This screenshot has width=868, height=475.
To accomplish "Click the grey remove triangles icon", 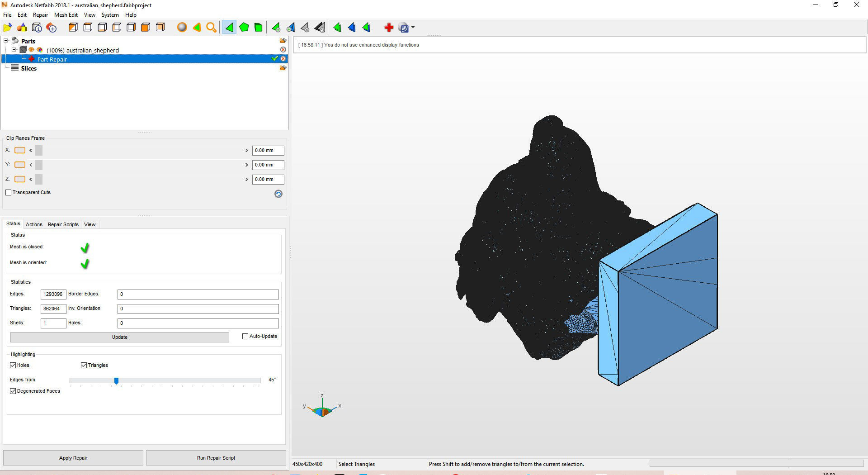I will pos(305,28).
